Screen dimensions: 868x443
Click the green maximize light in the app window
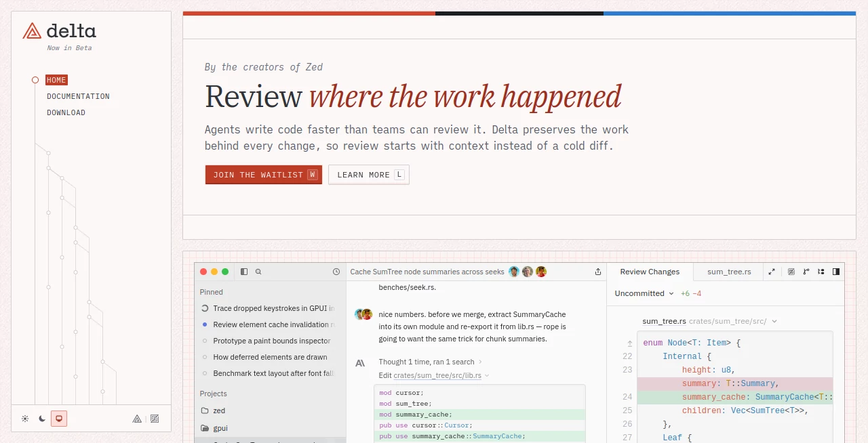coord(225,272)
